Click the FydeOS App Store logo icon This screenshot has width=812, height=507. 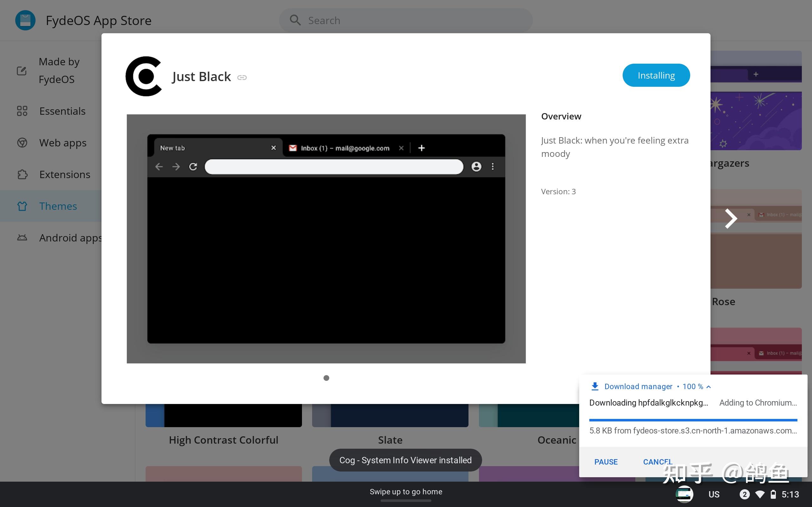(x=25, y=21)
